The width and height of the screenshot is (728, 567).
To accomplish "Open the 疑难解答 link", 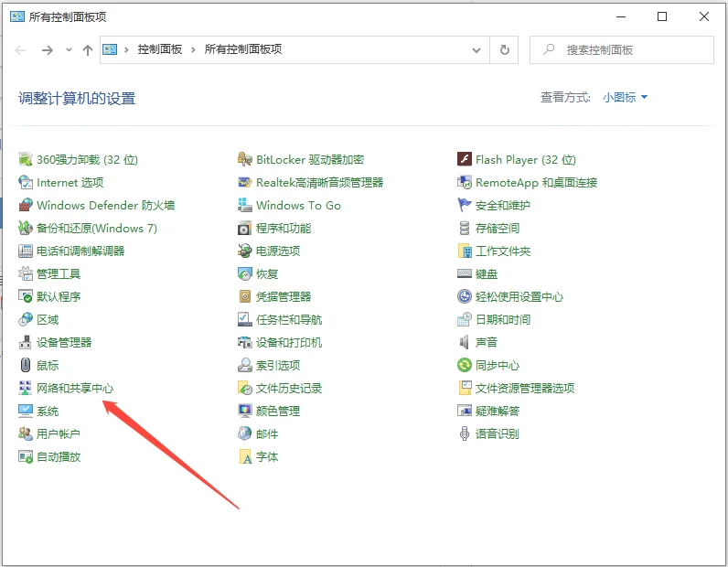I will [x=498, y=411].
